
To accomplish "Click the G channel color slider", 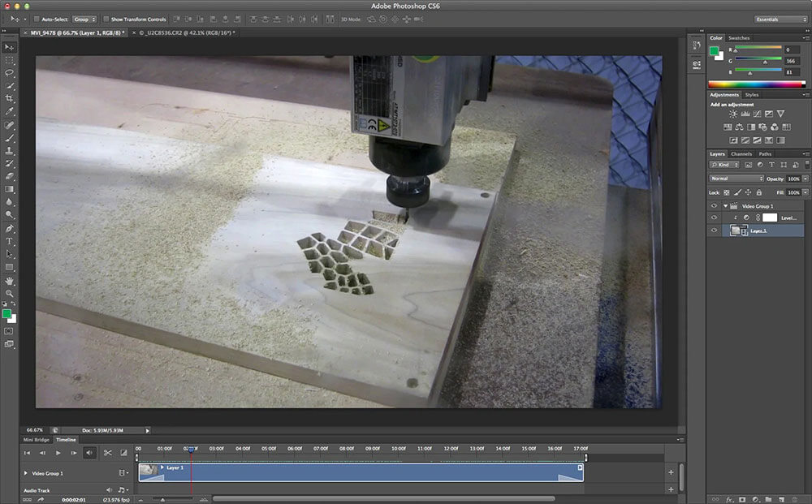I will (758, 60).
